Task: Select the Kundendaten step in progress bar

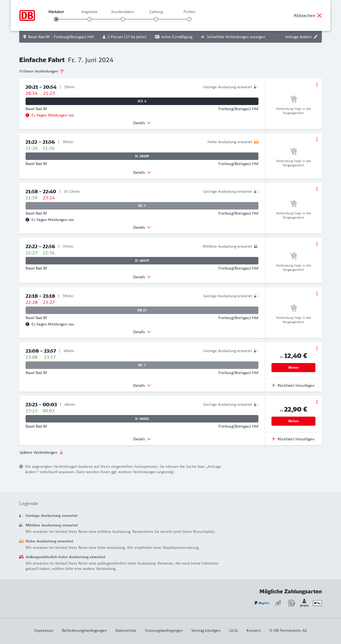Action: (123, 19)
